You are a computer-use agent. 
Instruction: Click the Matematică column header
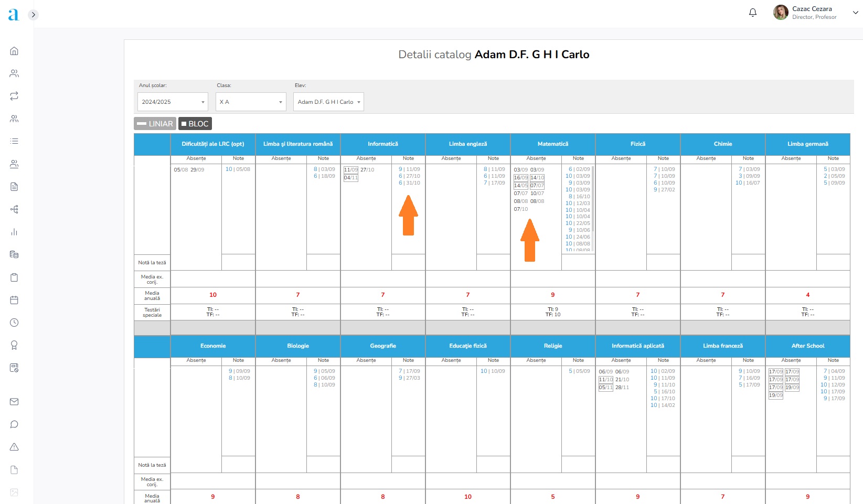pyautogui.click(x=552, y=144)
